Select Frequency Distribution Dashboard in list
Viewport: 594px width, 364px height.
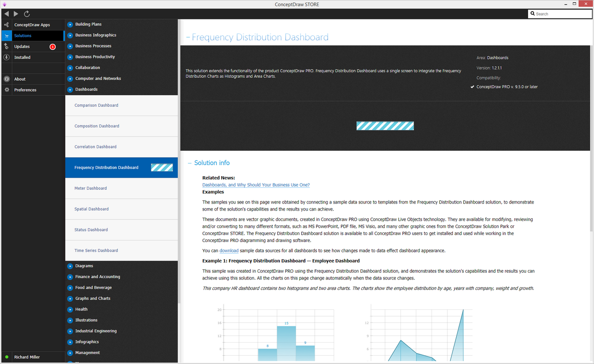pos(122,167)
